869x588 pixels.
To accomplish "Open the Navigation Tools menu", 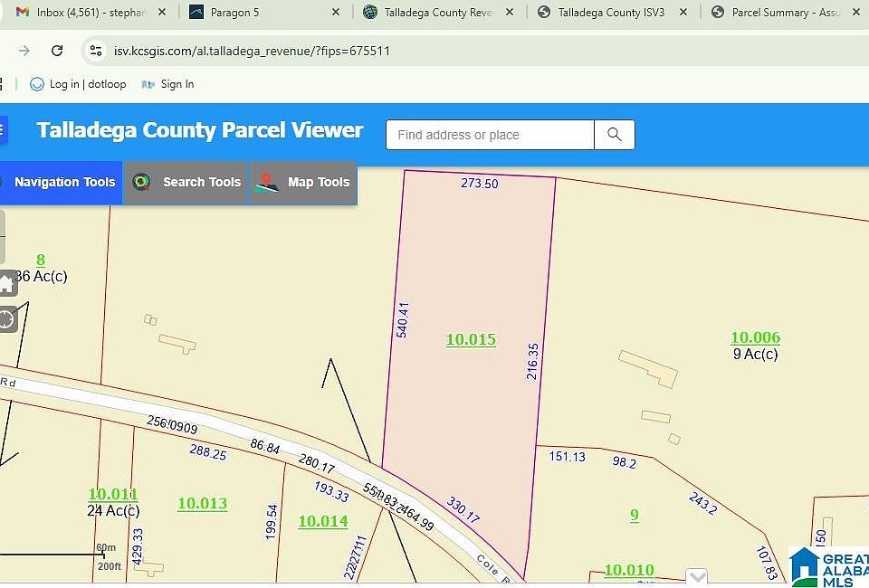I will [60, 183].
